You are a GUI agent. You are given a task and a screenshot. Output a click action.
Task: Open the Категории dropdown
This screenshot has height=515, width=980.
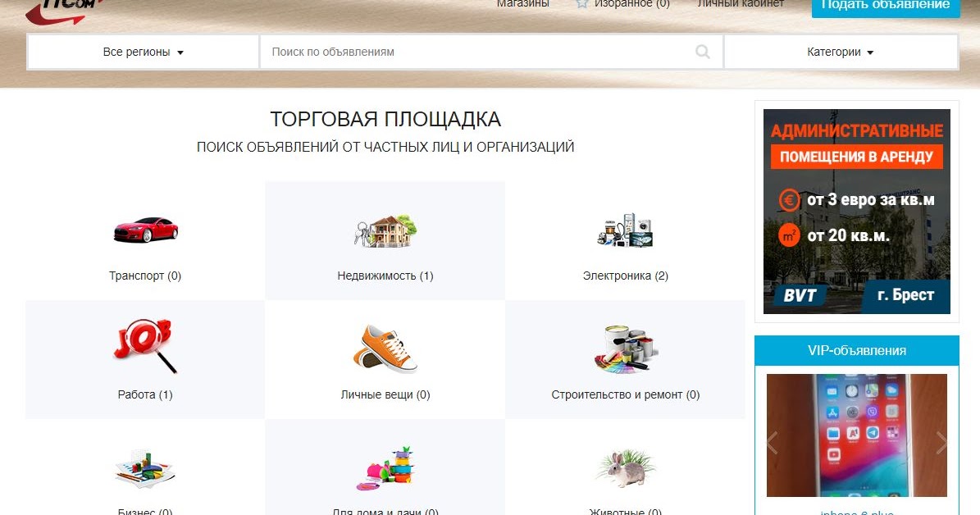coord(841,52)
